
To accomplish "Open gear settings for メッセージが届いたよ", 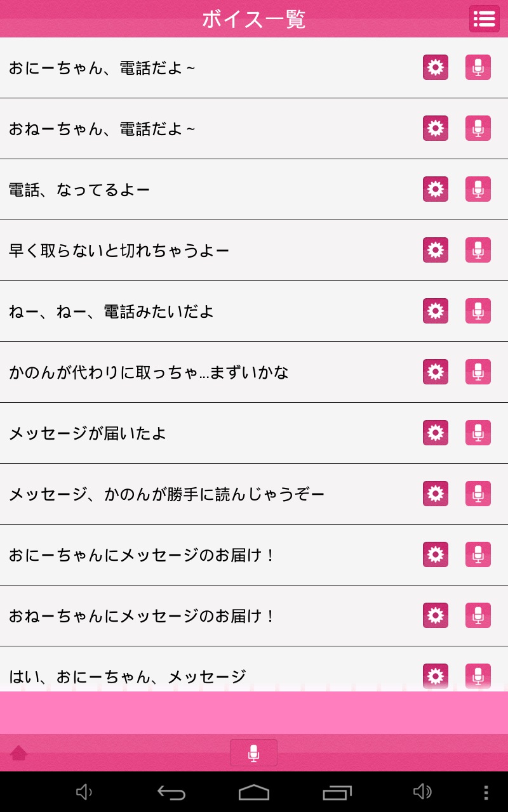I will coord(436,433).
